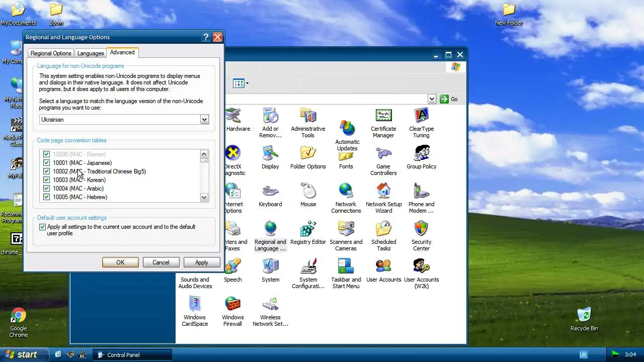Viewport: 644px width, 362px height.
Task: Switch to Languages tab
Action: (x=91, y=53)
